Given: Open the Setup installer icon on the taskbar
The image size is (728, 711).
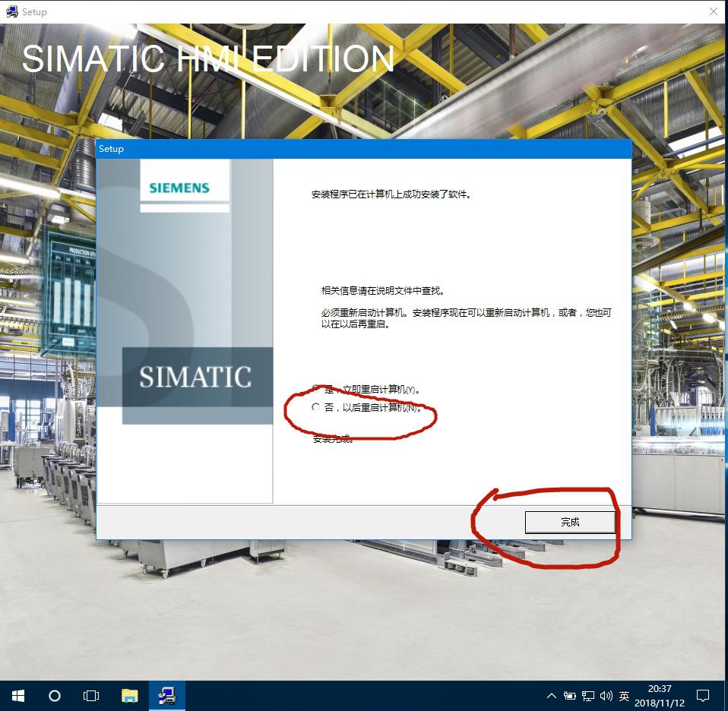Looking at the screenshot, I should [166, 695].
